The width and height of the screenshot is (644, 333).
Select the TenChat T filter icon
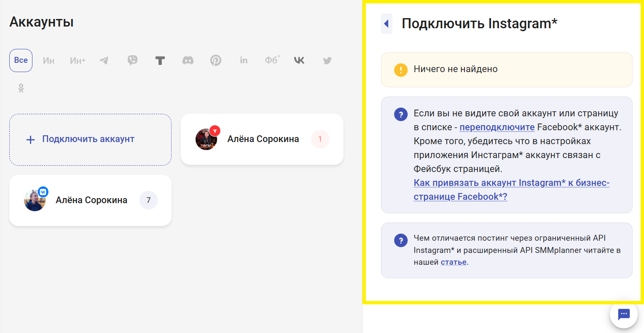coord(160,61)
